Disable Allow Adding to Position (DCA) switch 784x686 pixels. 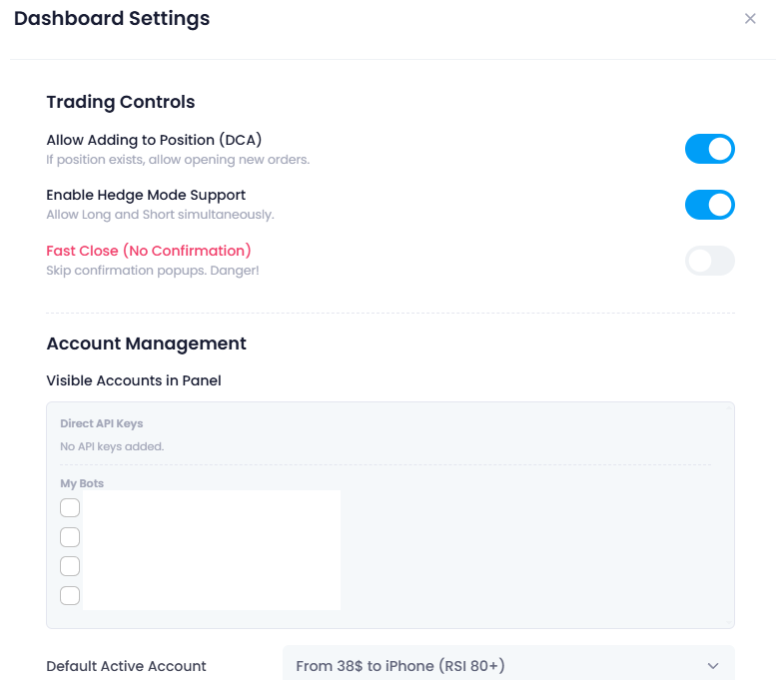[709, 149]
